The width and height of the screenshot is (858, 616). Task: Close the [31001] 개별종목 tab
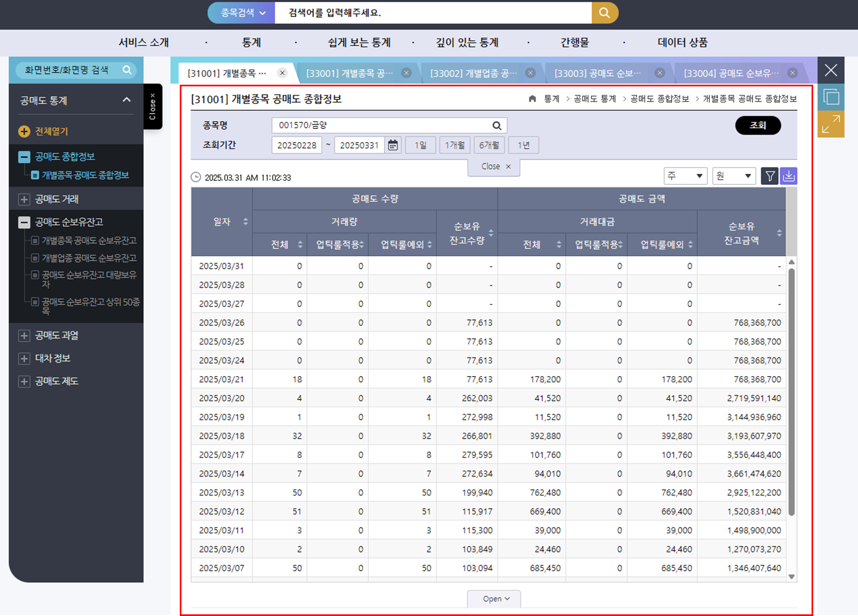[x=282, y=73]
